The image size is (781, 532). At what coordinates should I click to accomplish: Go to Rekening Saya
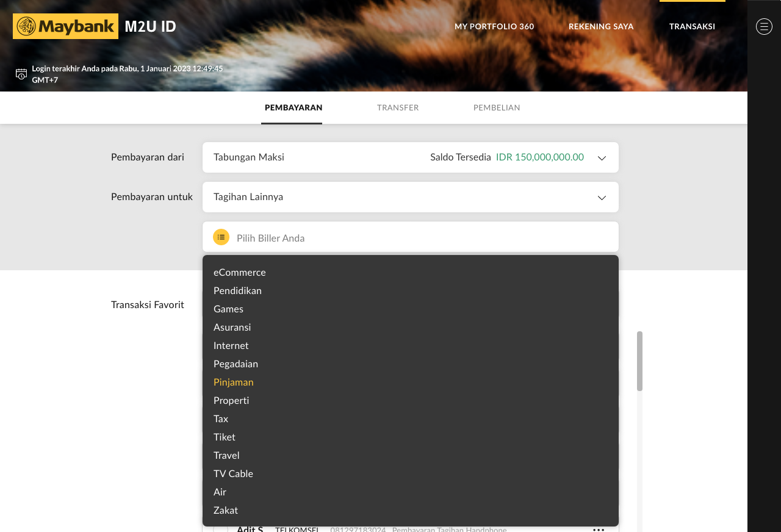601,27
